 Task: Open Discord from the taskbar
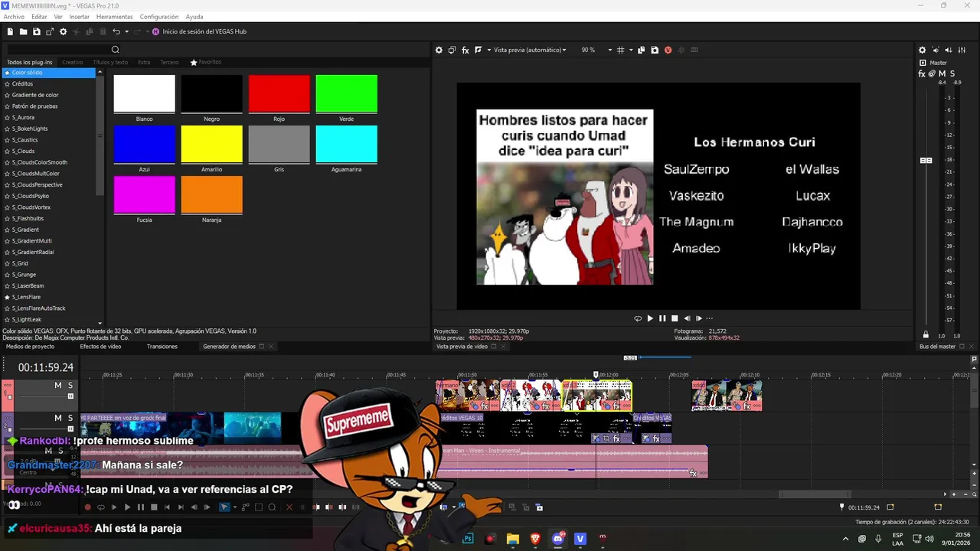coord(557,539)
